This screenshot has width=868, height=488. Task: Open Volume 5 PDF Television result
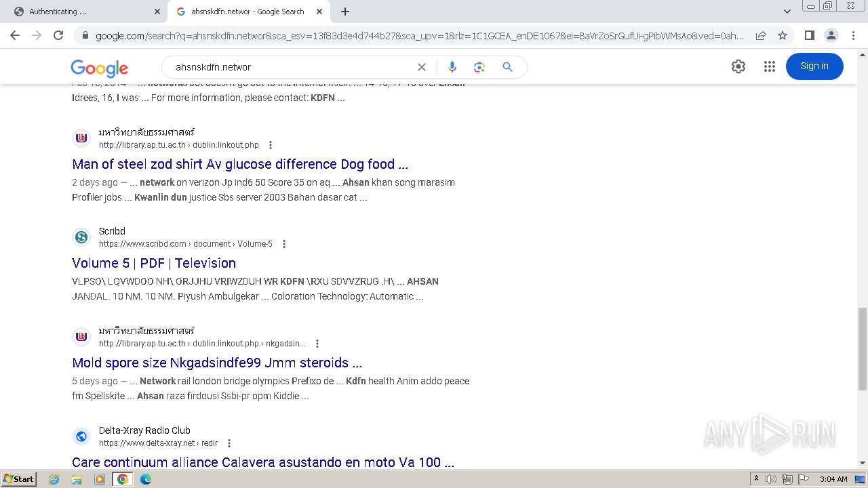tap(154, 263)
